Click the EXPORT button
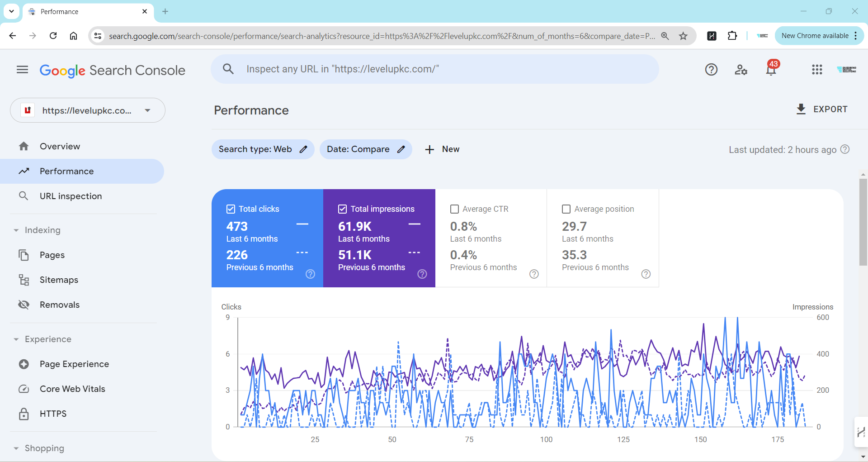 822,109
